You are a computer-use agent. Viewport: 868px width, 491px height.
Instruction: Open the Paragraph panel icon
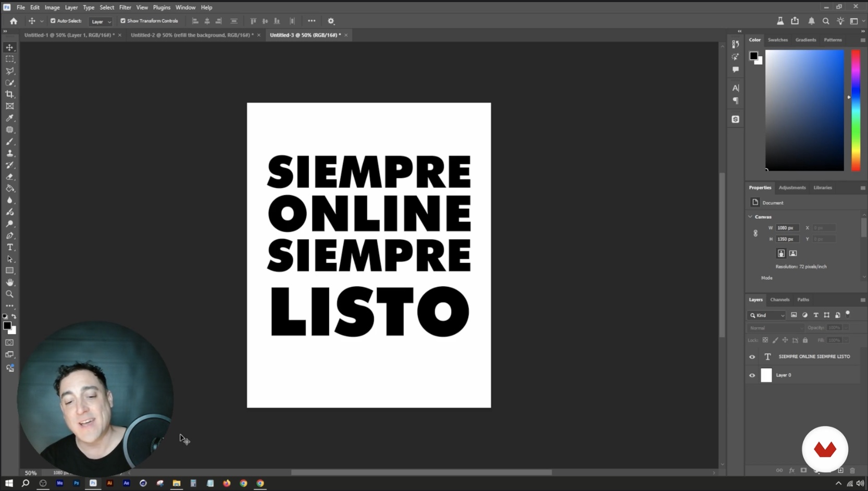coord(736,101)
